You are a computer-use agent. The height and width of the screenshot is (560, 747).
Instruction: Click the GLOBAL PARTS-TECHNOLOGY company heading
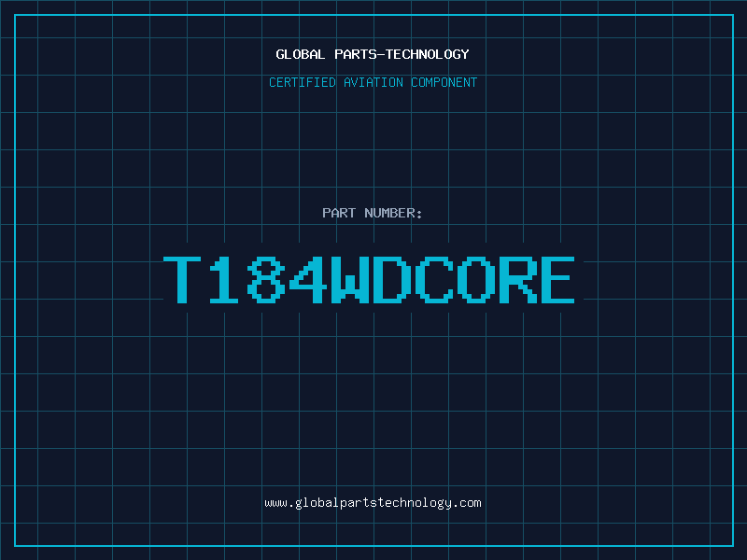pos(373,54)
